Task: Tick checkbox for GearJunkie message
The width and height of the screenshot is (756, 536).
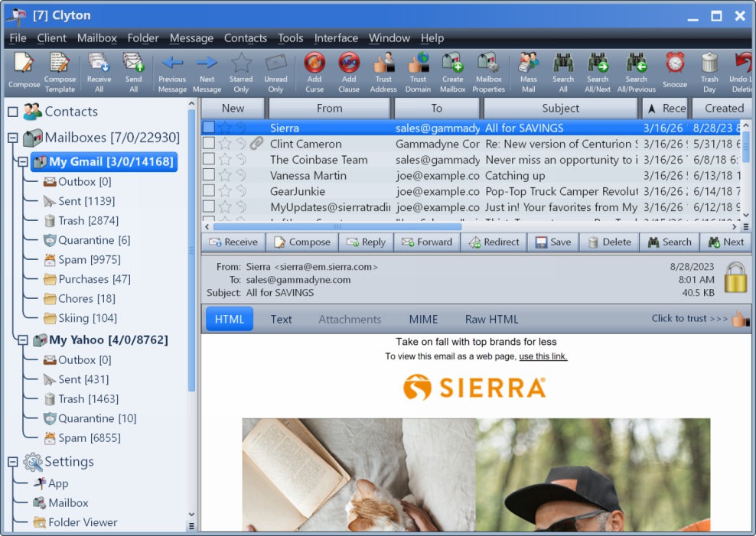Action: click(x=208, y=190)
